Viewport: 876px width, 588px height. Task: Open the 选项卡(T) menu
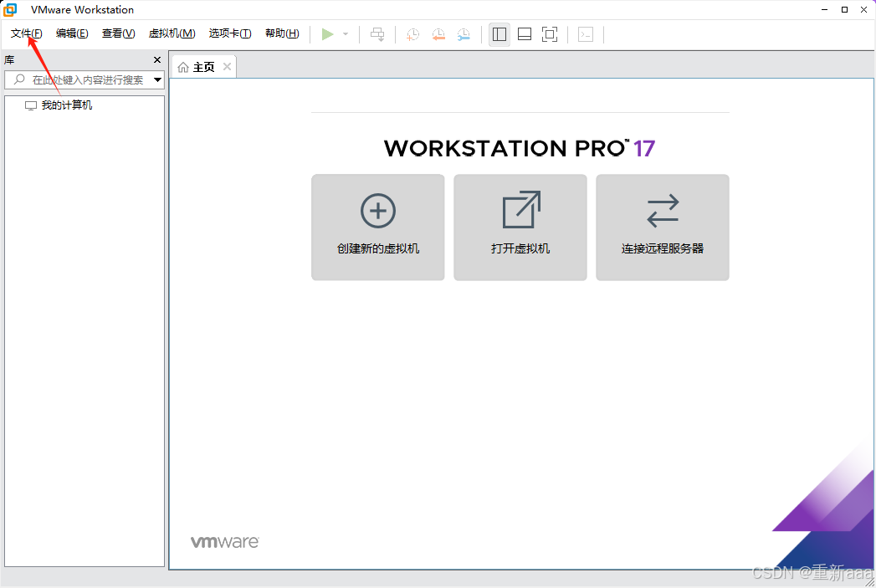[x=230, y=33]
